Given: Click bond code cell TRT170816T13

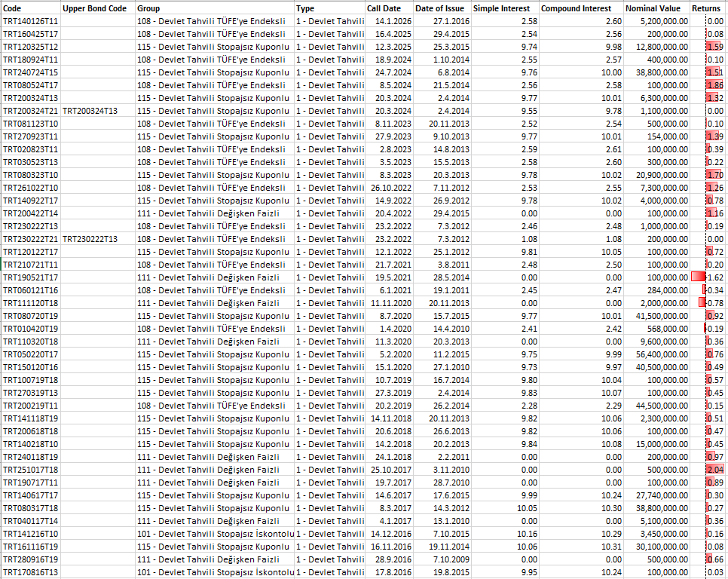Looking at the screenshot, I should pos(31,572).
